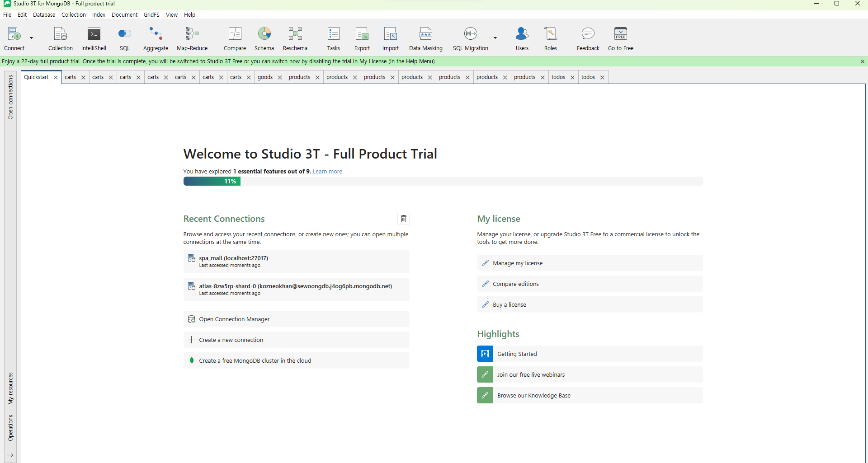Click the 11% features progress bar

(443, 181)
